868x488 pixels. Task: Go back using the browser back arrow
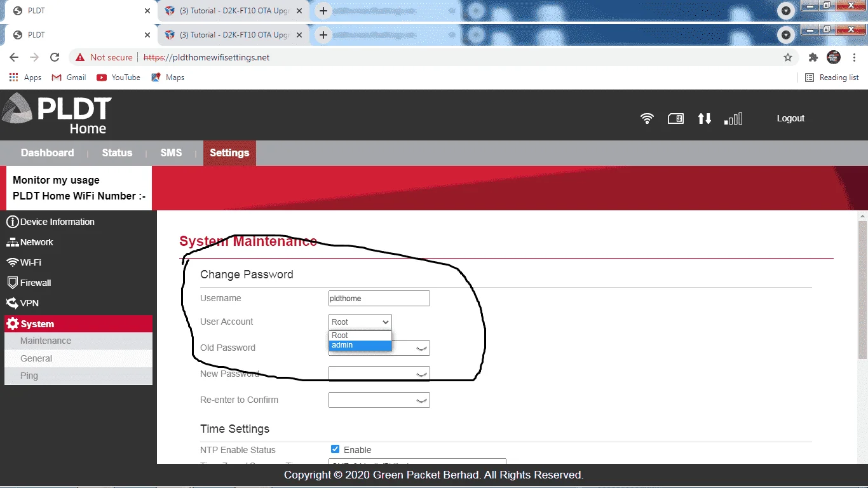tap(14, 57)
